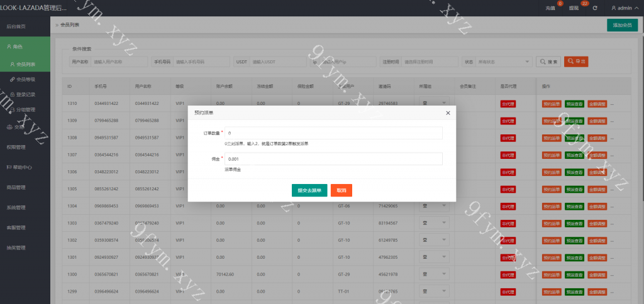This screenshot has width=644, height=304.
Task: Click superior user TT-01
Action: [x=343, y=291]
